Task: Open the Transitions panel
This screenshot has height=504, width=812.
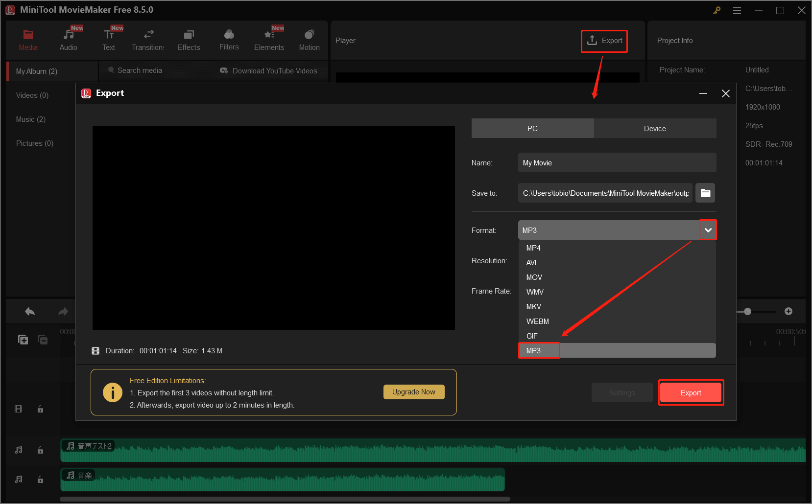Action: pyautogui.click(x=147, y=39)
